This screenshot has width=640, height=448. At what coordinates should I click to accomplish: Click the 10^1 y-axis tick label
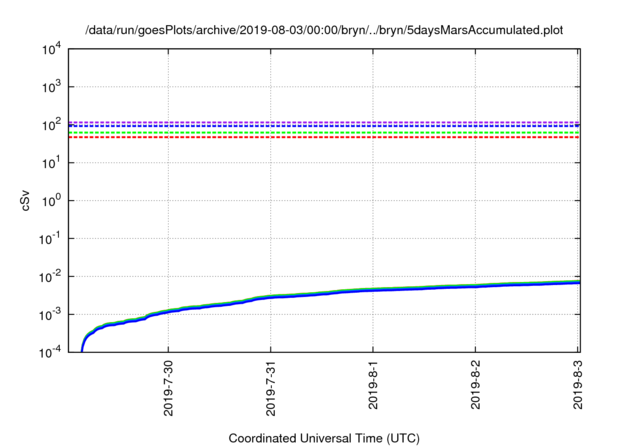coord(51,163)
